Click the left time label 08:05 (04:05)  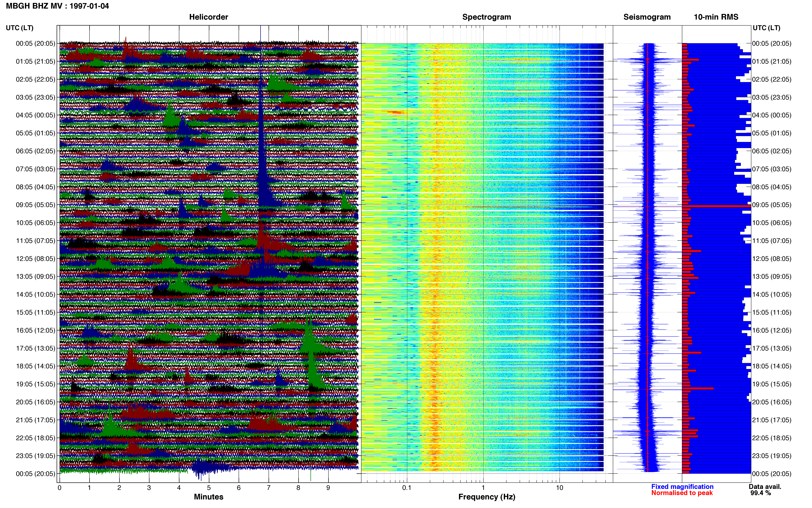[35, 187]
